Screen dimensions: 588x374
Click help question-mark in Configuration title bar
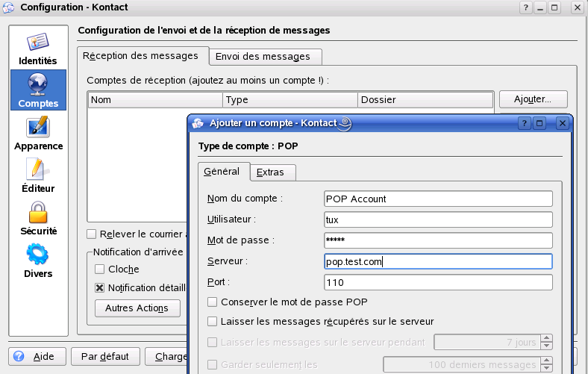point(526,7)
